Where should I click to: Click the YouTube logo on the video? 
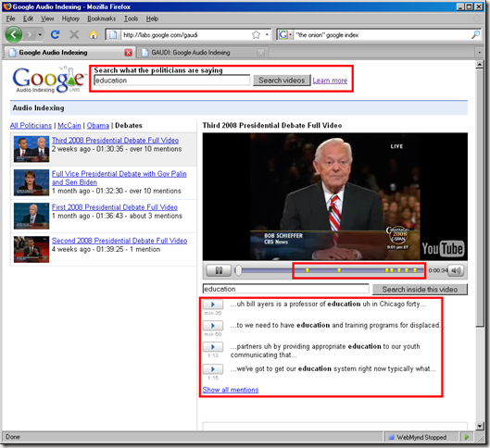443,248
